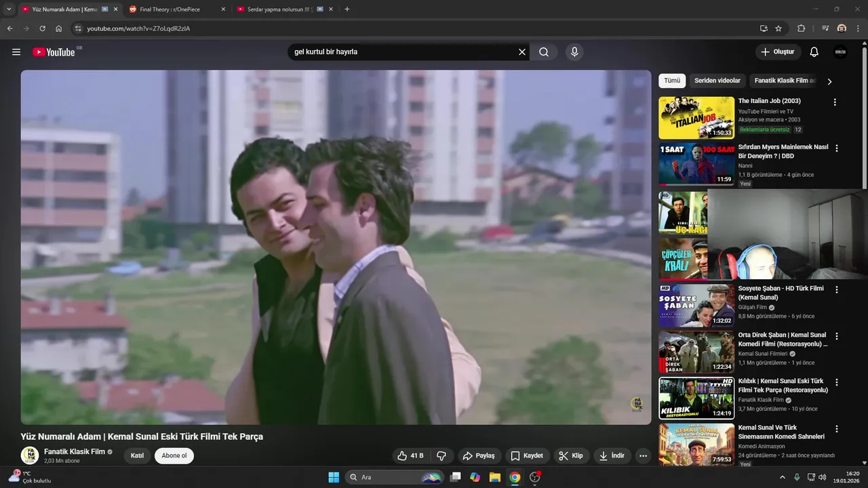Select the Seriden videolar filter chip
The height and width of the screenshot is (488, 868).
tap(717, 81)
